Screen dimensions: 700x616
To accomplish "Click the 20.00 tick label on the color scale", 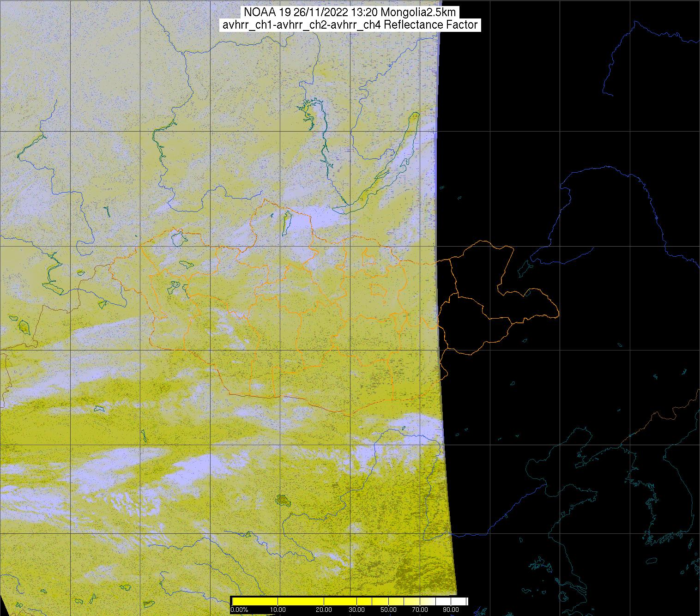I will tap(324, 610).
